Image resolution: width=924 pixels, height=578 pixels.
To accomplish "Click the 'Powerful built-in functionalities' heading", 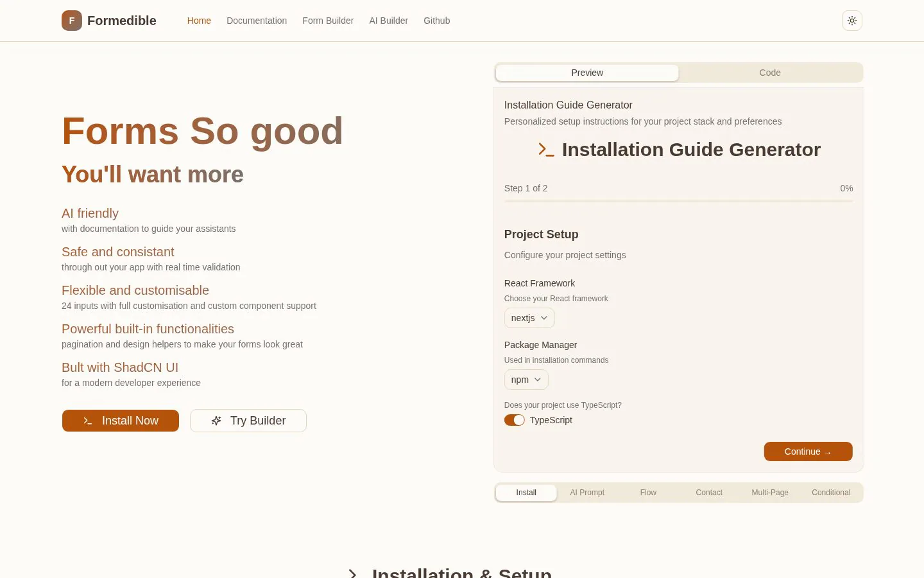I will (148, 329).
